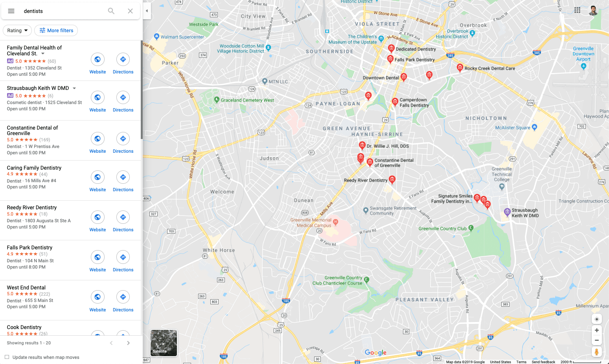Open the hamburger main menu
Screen dimensions: 609x364
tap(11, 11)
